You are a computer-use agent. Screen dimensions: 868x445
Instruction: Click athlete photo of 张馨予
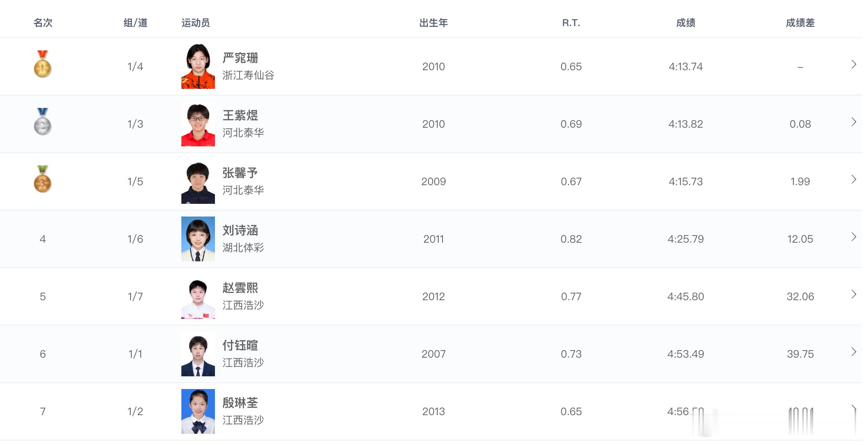198,181
